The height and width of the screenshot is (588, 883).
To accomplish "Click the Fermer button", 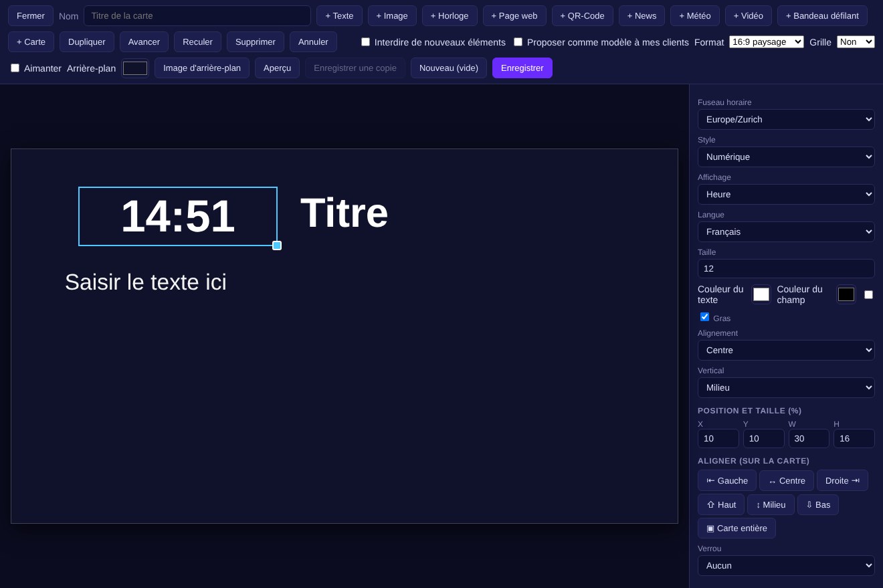I will [31, 16].
